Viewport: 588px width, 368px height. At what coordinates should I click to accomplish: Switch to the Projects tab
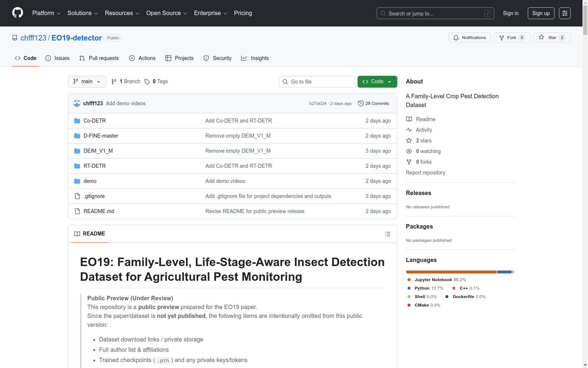click(x=179, y=58)
